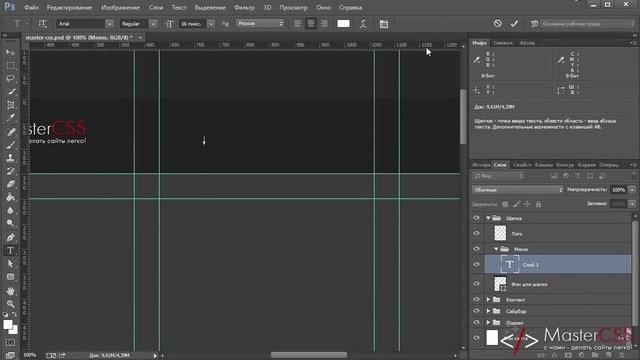Viewport: 640px width, 360px height.
Task: Switch to the Символ tab
Action: (x=502, y=43)
